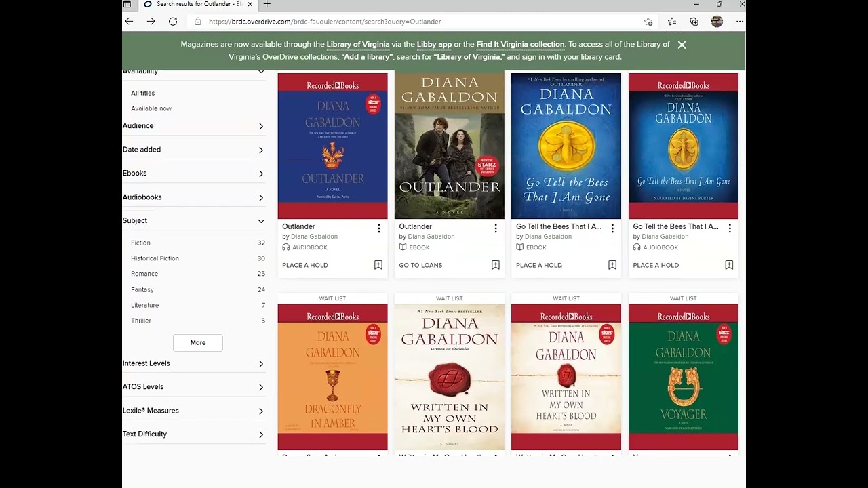Screen dimensions: 868x488
Task: Open the Outlander audiobook title link
Action: click(x=298, y=226)
